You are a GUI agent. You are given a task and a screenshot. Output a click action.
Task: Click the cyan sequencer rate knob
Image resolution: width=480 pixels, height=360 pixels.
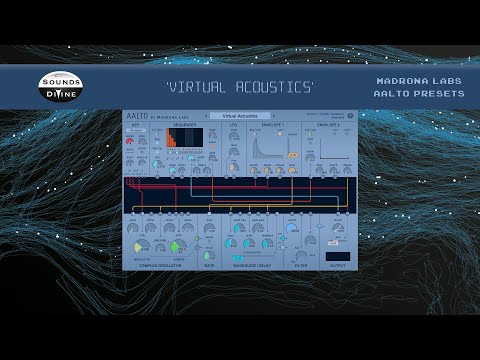point(157,164)
